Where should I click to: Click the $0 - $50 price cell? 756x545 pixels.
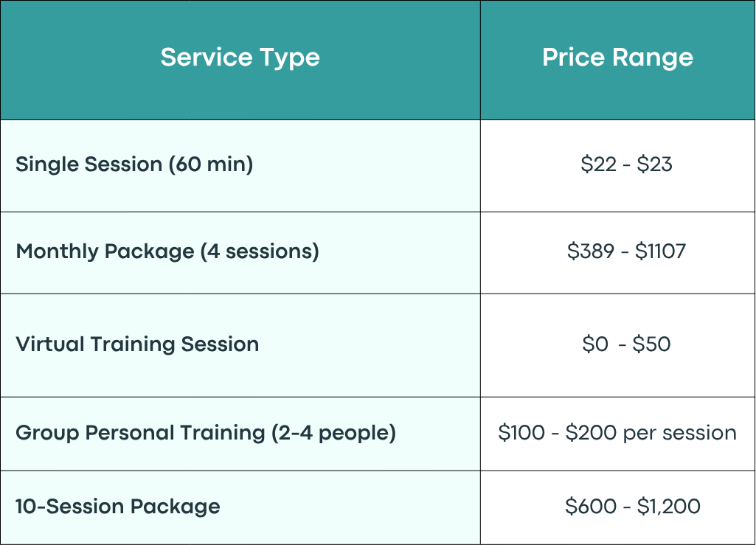[626, 344]
